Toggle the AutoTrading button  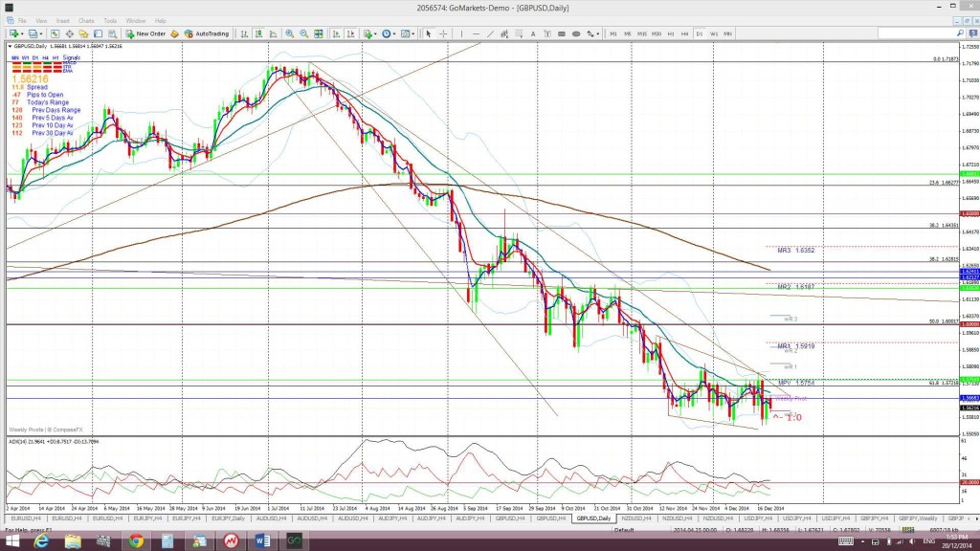[207, 33]
